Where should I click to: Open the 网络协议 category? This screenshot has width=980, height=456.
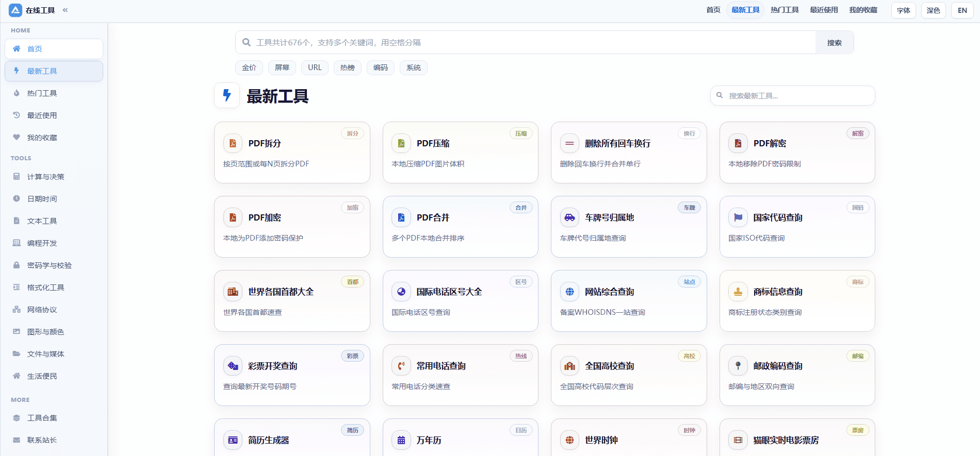click(54, 310)
